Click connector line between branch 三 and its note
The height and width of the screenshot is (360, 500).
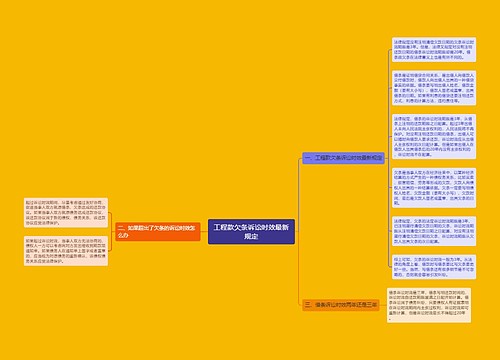(383, 305)
